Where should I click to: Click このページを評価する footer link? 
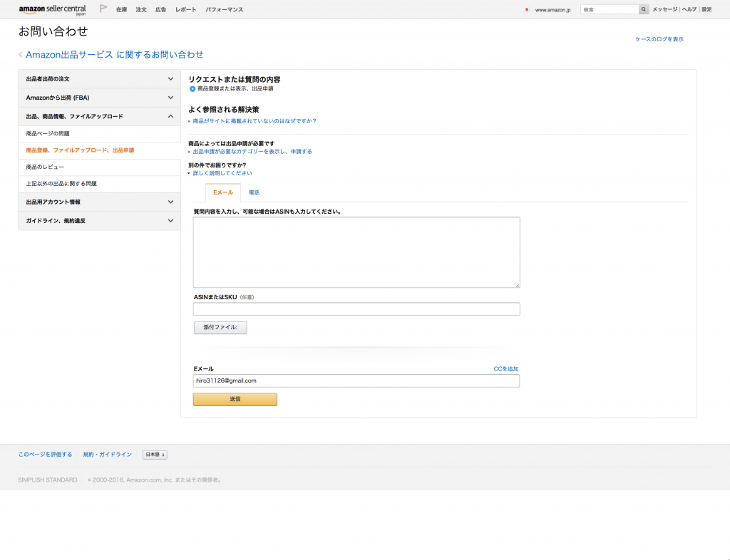pos(45,455)
